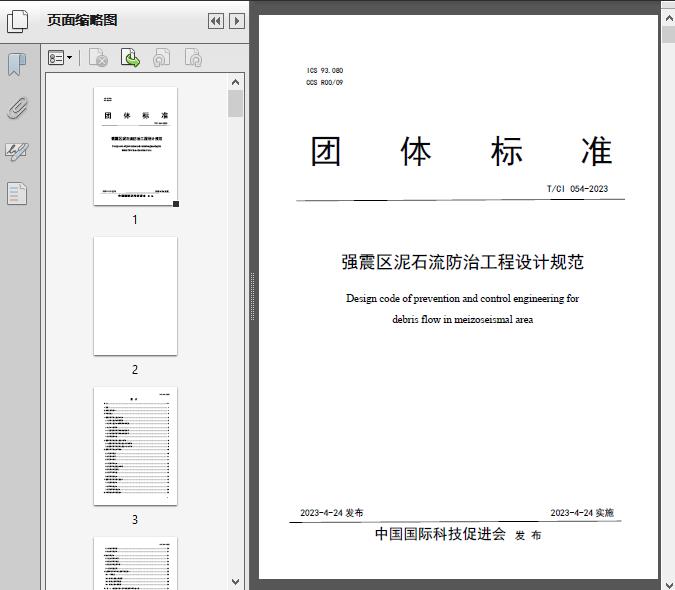Select the partially visible page 4 thumbnail
The height and width of the screenshot is (590, 675).
135,563
